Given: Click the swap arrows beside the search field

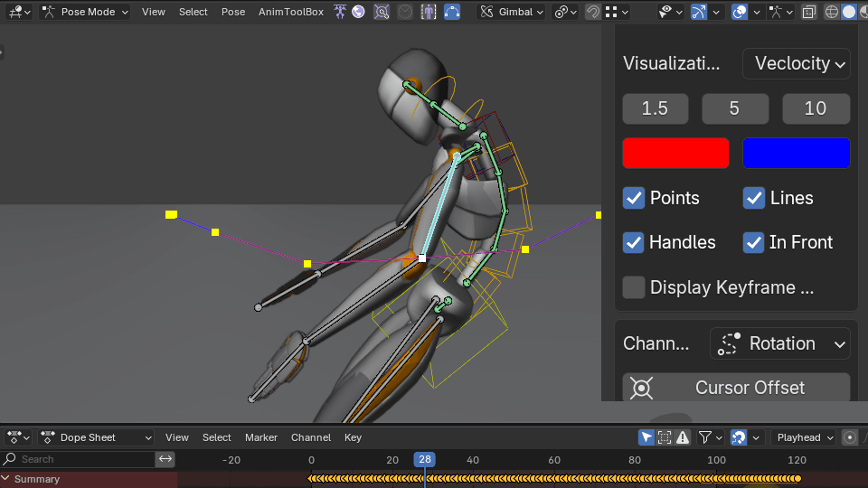Looking at the screenshot, I should coord(165,459).
